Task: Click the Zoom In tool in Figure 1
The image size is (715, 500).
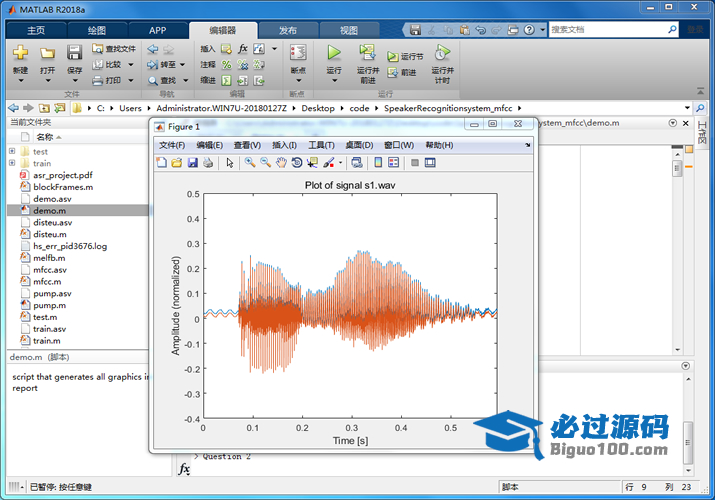Action: pos(250,163)
